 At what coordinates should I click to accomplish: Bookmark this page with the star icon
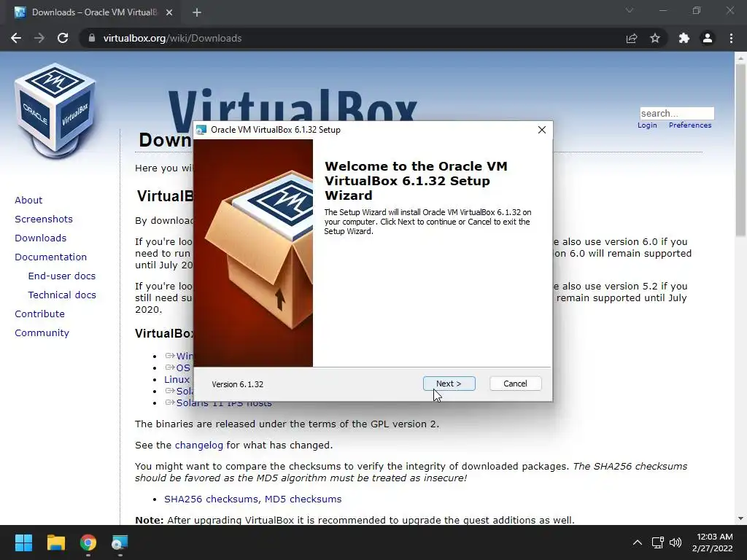coord(655,38)
